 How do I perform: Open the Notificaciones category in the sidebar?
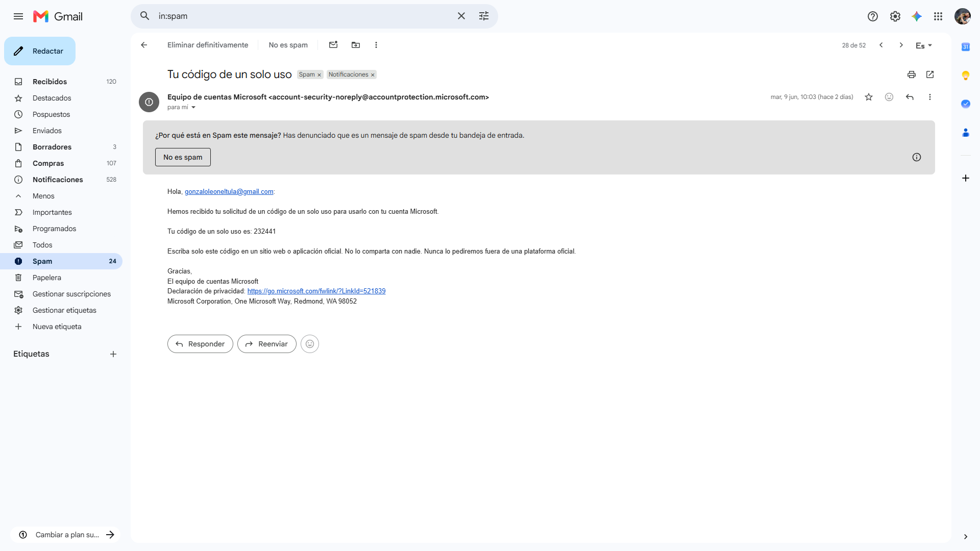[x=61, y=180]
